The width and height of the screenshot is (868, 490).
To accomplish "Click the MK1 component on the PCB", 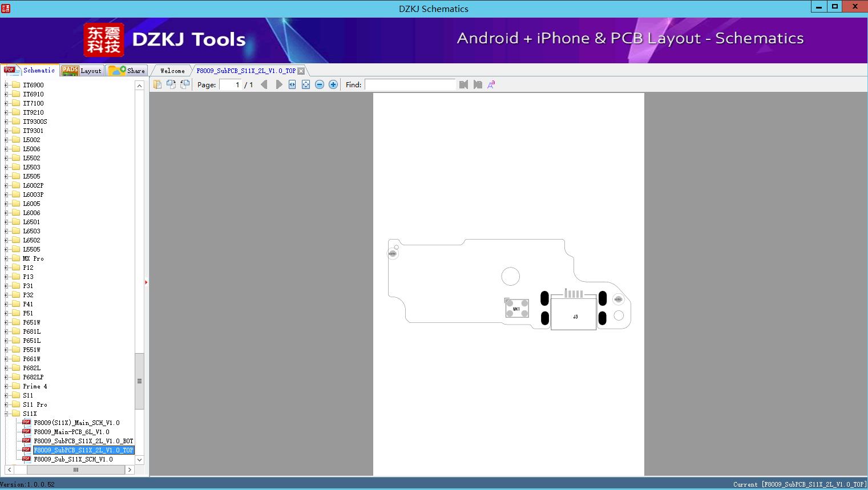I will click(x=516, y=309).
